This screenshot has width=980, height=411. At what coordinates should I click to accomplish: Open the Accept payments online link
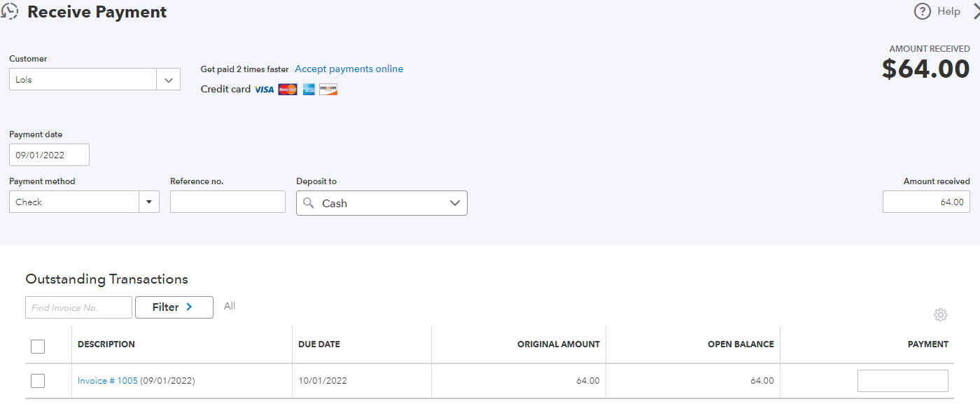click(349, 69)
